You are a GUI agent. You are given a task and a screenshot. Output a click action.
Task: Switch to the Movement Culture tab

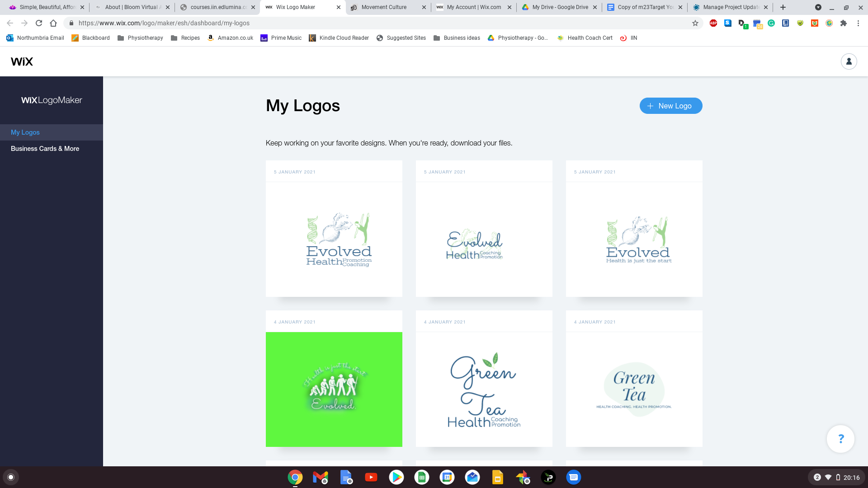tap(384, 7)
